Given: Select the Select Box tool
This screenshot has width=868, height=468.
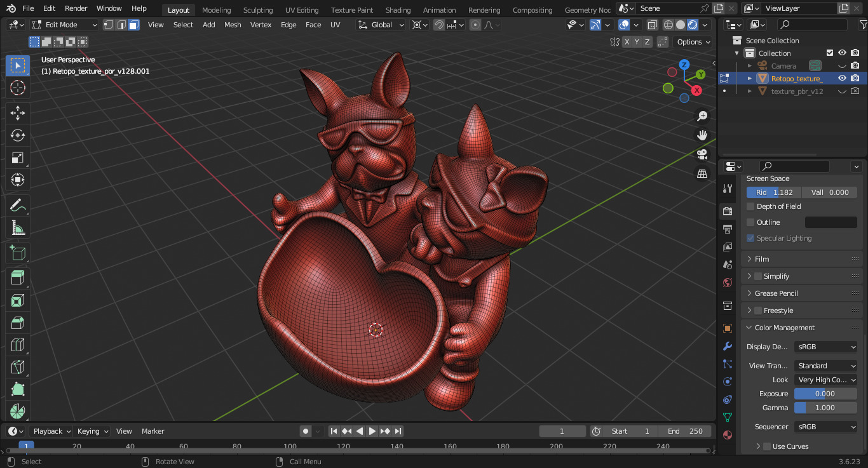Looking at the screenshot, I should point(18,65).
